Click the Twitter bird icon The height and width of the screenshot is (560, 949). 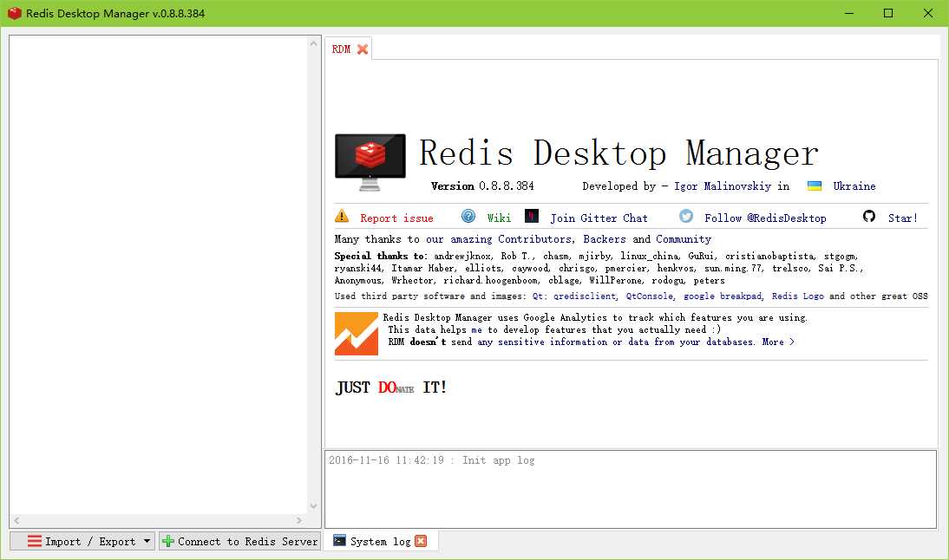click(x=685, y=216)
